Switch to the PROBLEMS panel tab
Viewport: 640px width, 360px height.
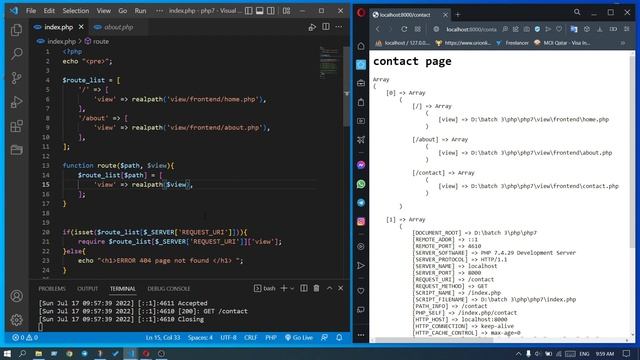[52, 289]
